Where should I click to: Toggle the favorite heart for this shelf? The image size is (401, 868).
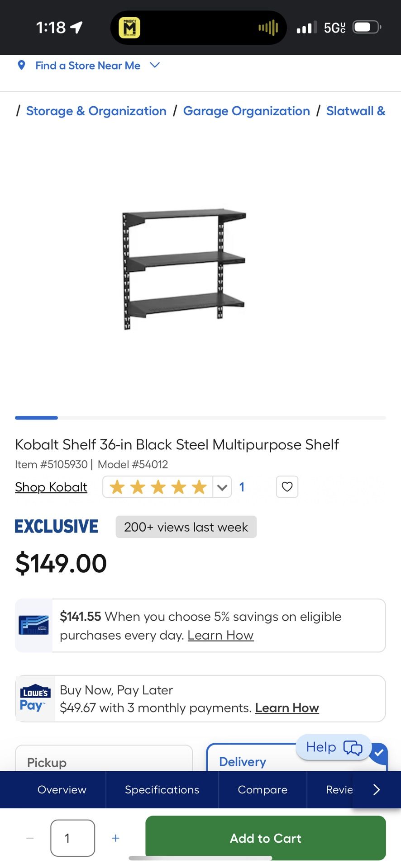click(x=287, y=487)
